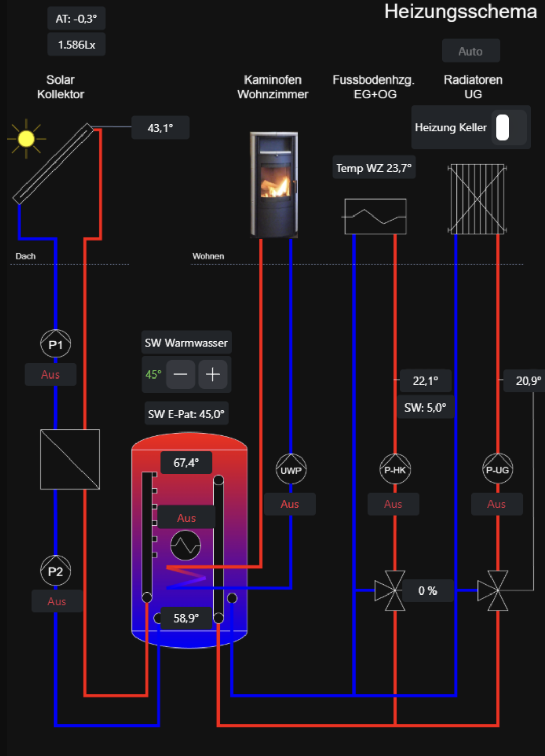This screenshot has width=545, height=756.
Task: Click the floor heating mixing valve symbol
Action: pos(390,590)
